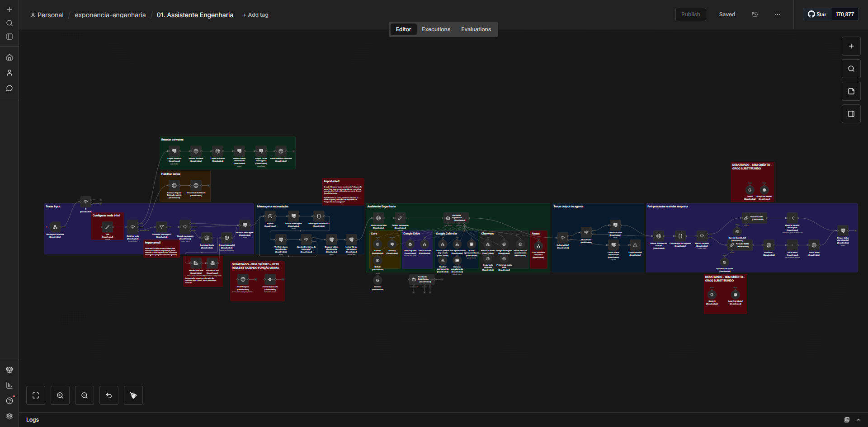Open the three-dot workflow options menu
Screen dimensions: 868x427
click(777, 14)
